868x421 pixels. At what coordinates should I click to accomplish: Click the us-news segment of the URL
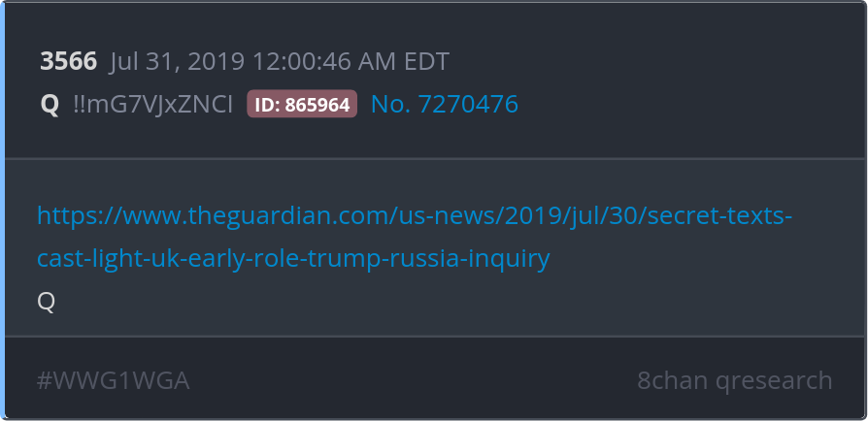coord(447,215)
